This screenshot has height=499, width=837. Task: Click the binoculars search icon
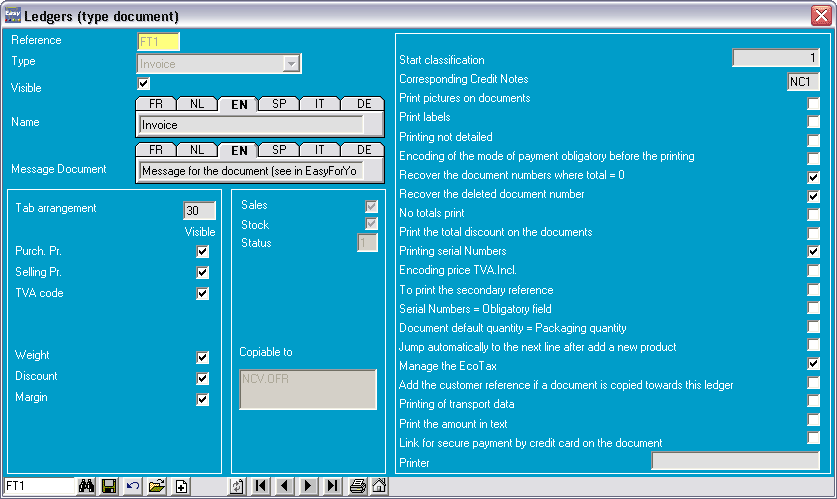87,487
